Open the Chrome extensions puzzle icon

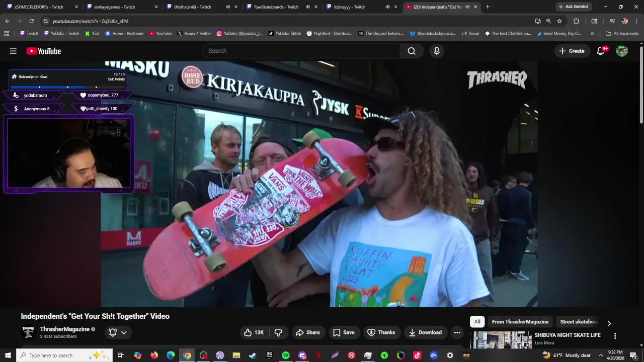tap(577, 21)
